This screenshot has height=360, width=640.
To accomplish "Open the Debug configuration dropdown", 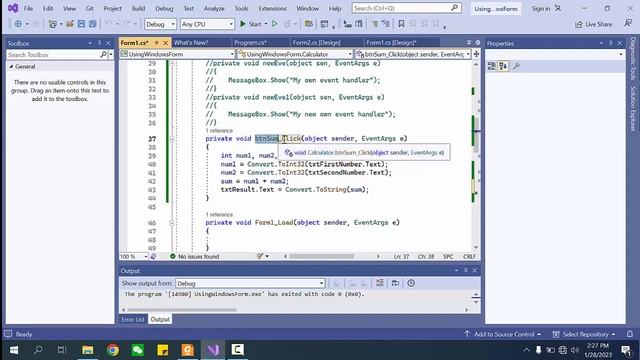I will pyautogui.click(x=160, y=24).
